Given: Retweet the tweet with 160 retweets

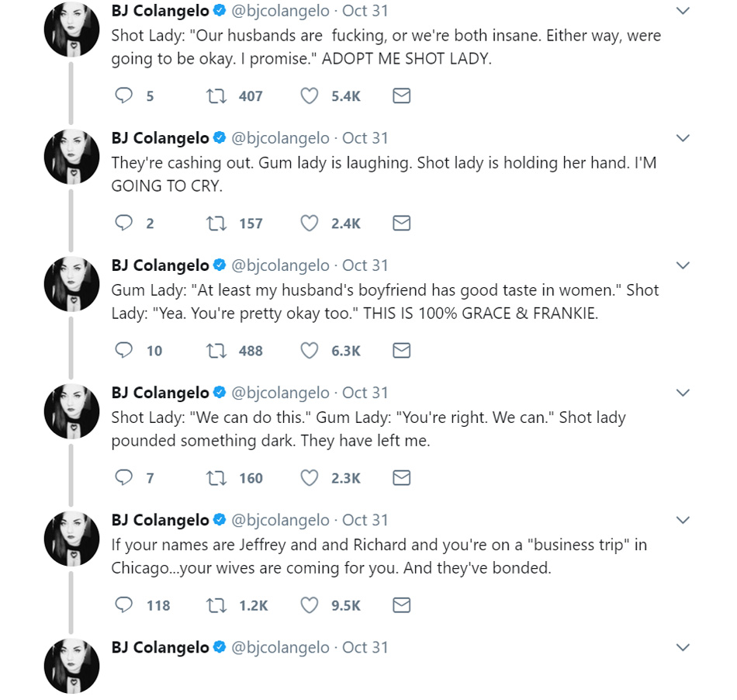Looking at the screenshot, I should coord(216,478).
